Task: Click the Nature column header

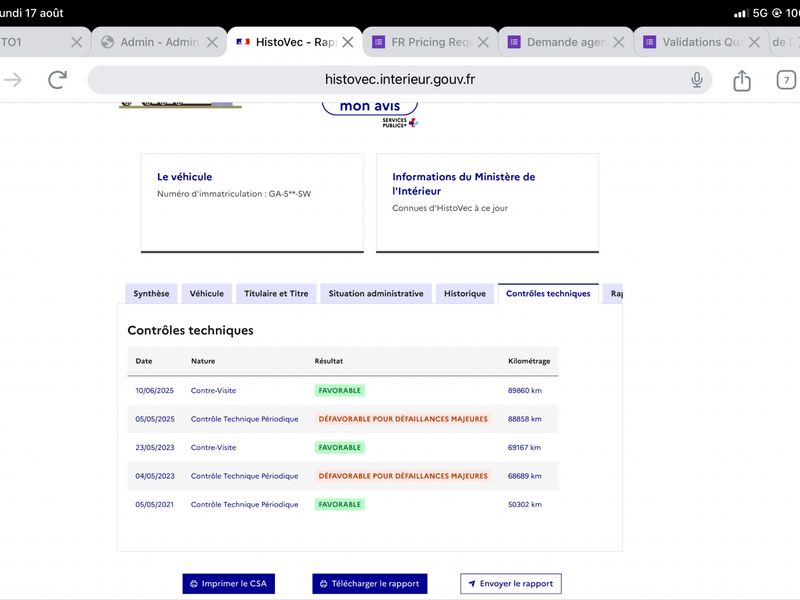Action: [203, 361]
